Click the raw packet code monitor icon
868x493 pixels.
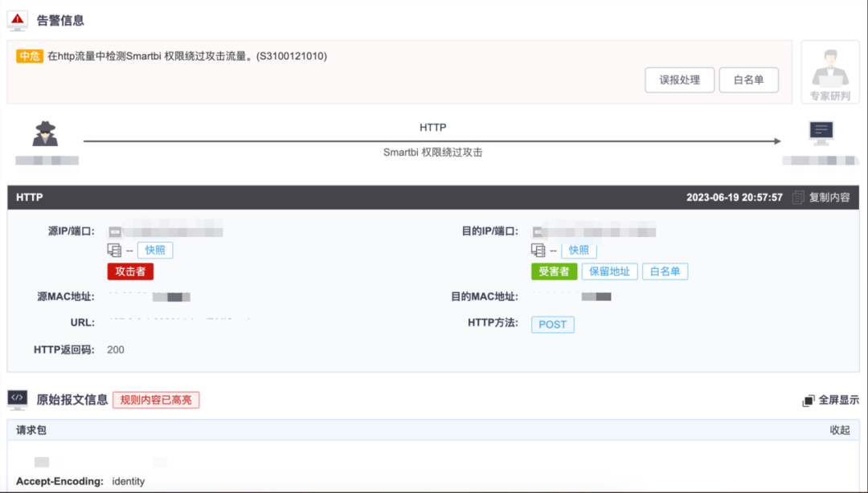(17, 400)
